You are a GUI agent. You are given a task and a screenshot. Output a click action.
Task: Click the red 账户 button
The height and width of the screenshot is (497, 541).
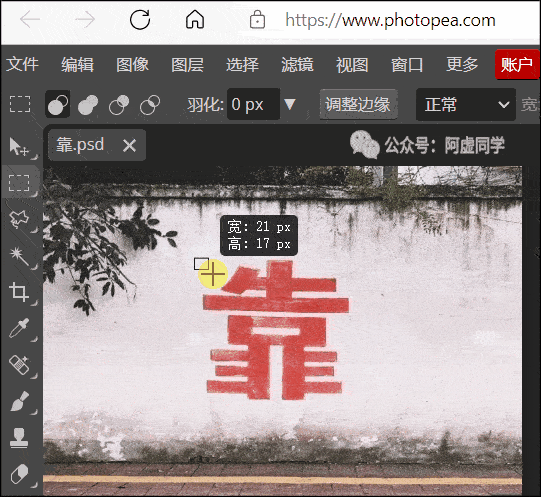click(x=517, y=65)
